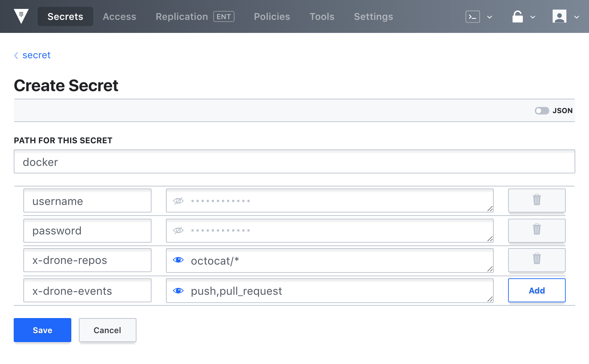Image resolution: width=589 pixels, height=364 pixels.
Task: Open the Policies tab
Action: click(272, 16)
